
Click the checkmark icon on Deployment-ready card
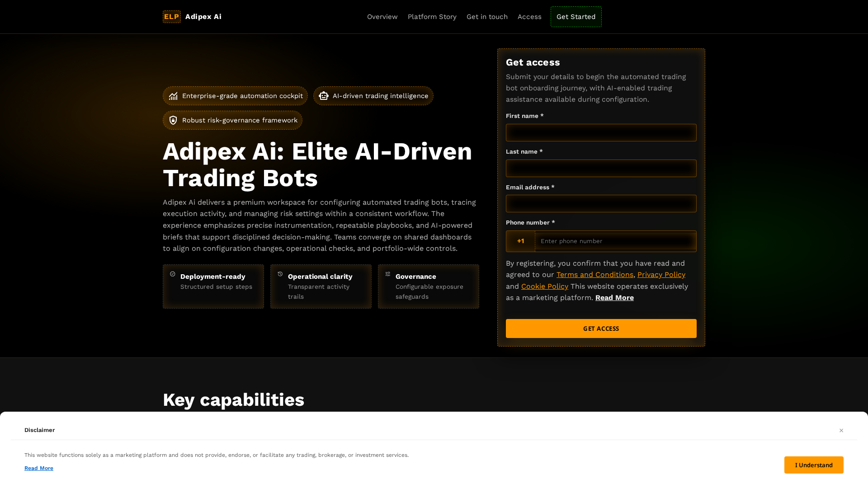coord(173,274)
